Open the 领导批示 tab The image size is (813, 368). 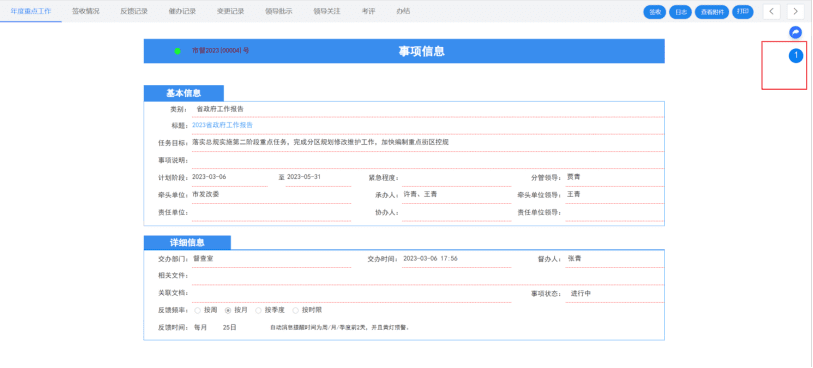pyautogui.click(x=279, y=11)
